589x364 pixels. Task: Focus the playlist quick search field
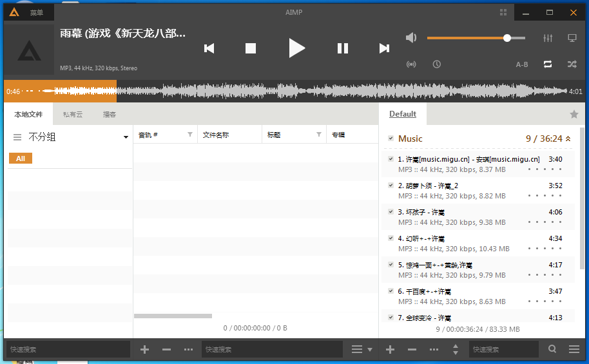click(503, 349)
